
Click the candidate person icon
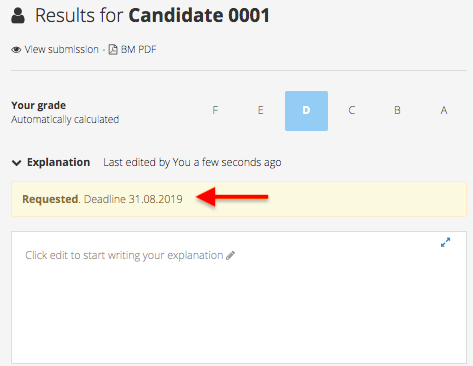[x=18, y=16]
